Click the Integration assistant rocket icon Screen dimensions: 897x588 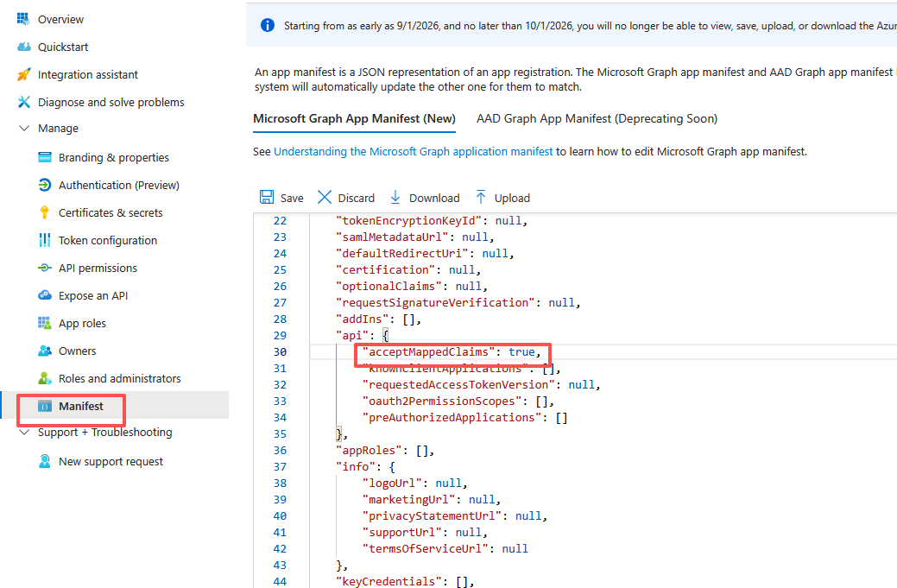(23, 74)
